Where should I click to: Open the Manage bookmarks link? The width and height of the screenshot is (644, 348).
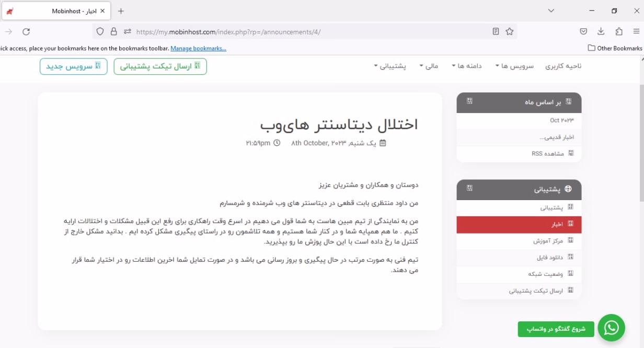pos(198,48)
